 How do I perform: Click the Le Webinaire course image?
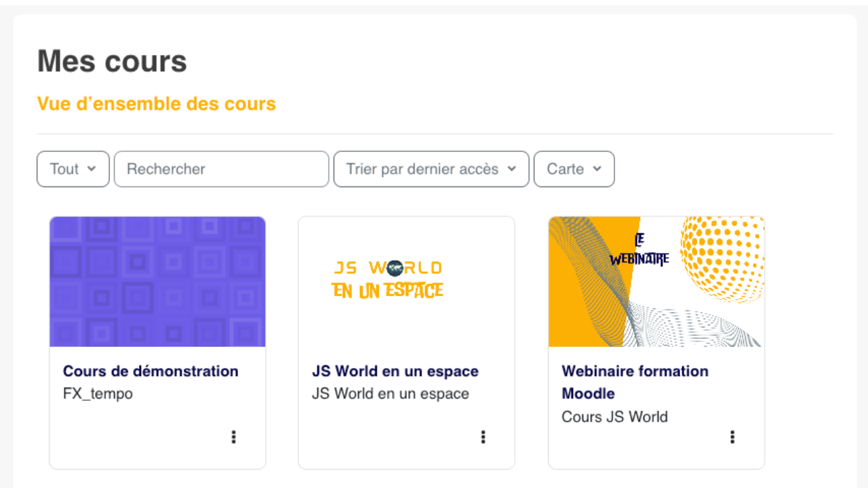[656, 282]
